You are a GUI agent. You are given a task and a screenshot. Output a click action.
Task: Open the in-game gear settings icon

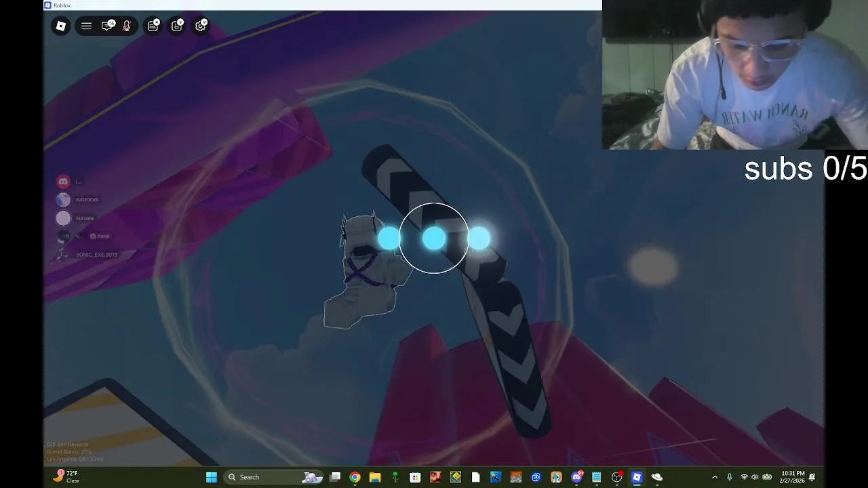[201, 26]
